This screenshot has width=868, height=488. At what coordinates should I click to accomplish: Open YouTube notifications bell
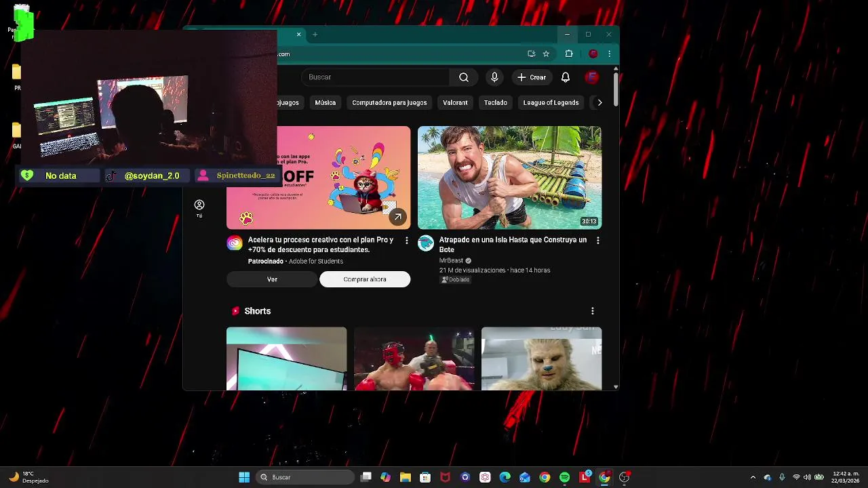coord(566,77)
